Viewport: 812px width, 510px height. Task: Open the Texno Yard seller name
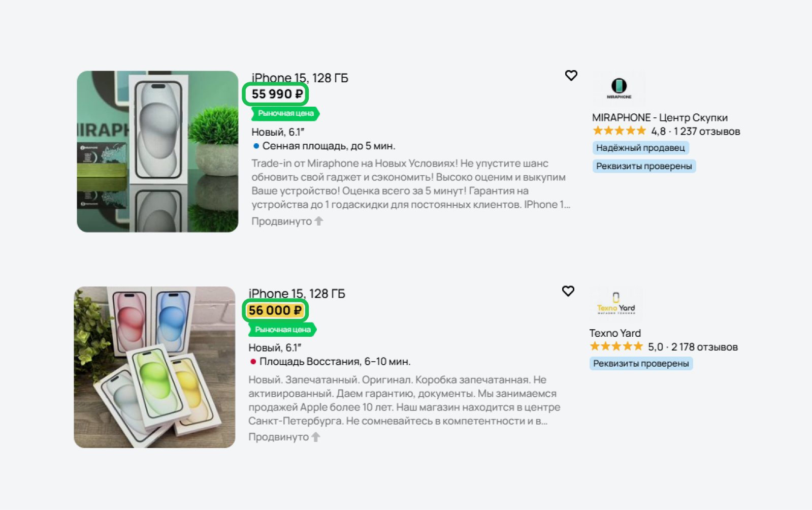click(x=615, y=333)
